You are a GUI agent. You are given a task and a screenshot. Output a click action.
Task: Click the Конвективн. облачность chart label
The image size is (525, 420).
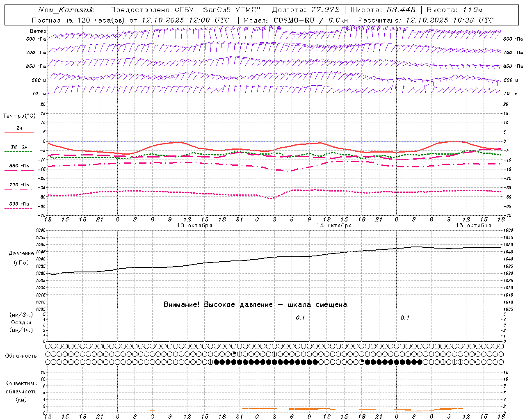(x=21, y=387)
